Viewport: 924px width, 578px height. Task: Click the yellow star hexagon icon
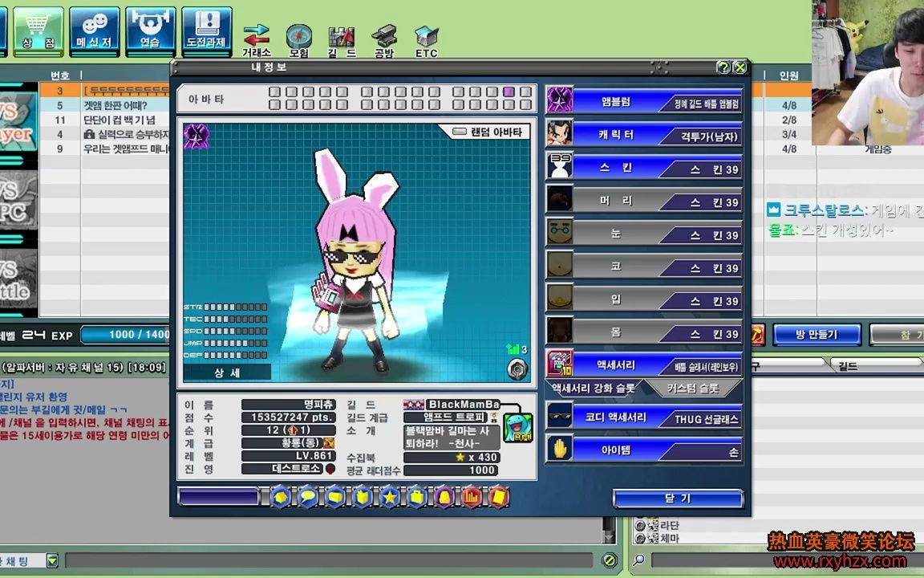coord(390,497)
